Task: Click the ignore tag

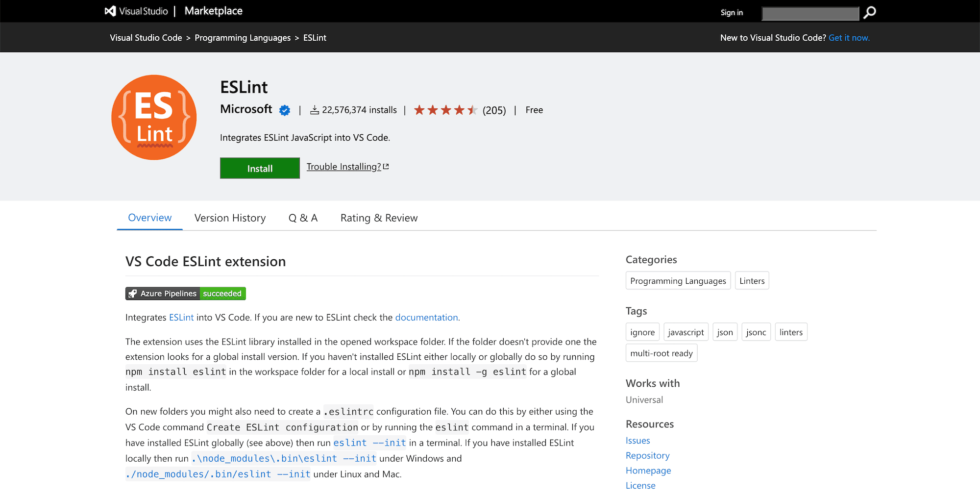Action: point(642,332)
